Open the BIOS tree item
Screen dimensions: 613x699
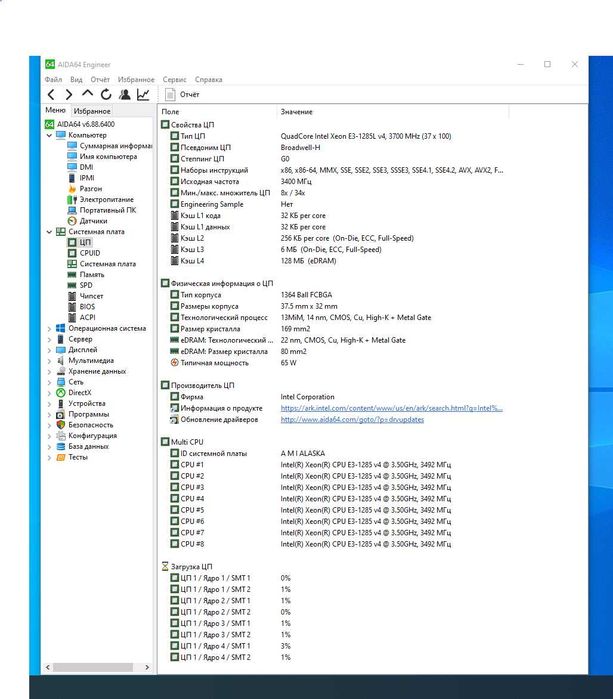pyautogui.click(x=82, y=307)
